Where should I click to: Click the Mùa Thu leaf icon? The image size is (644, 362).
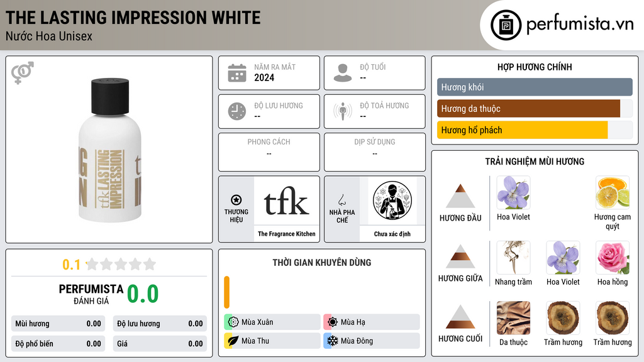(x=233, y=341)
